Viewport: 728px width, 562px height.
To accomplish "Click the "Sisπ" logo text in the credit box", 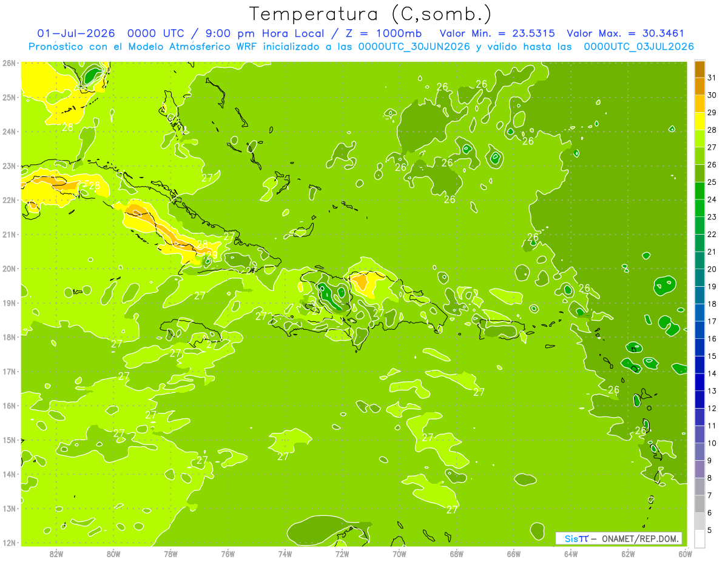I will pyautogui.click(x=576, y=538).
